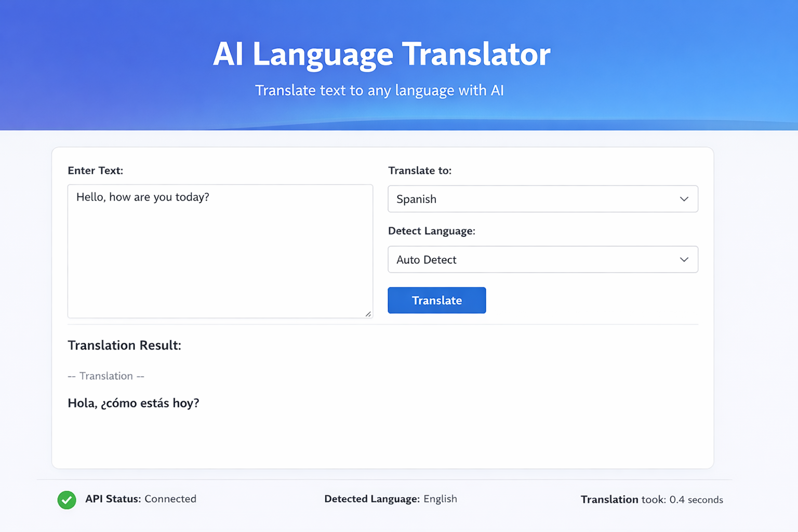Click the green API Status checkmark icon

pos(66,500)
